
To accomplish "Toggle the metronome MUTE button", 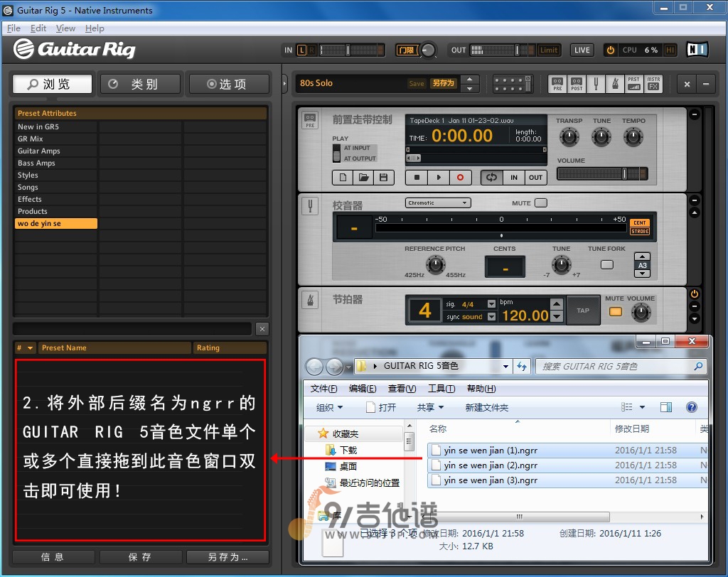I will click(616, 311).
